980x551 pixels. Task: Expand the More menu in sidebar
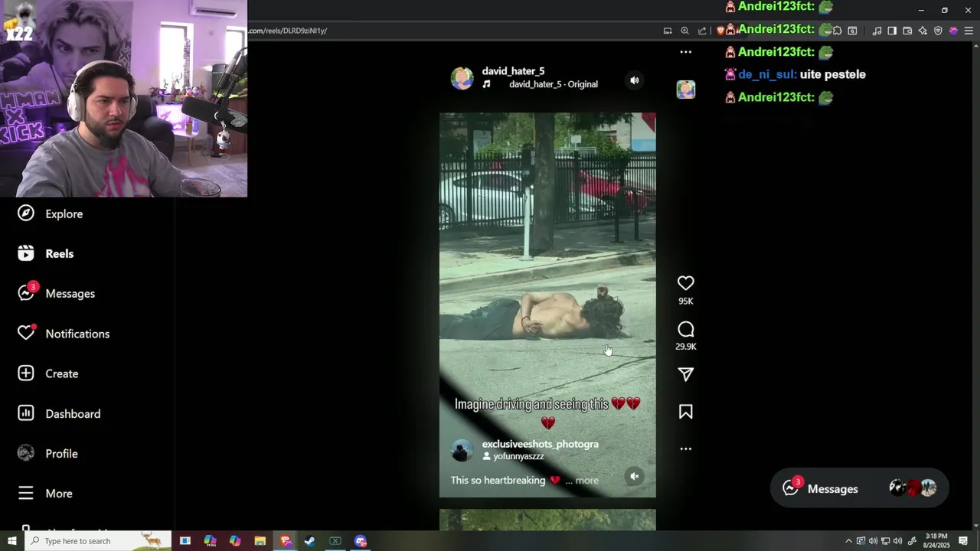click(45, 494)
